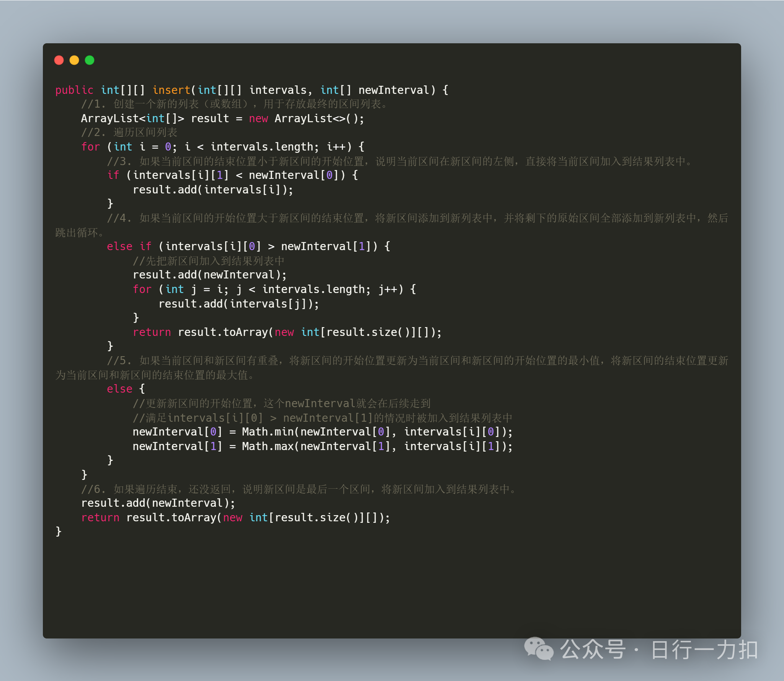Click the line with 'Math.max(newInterval[1], intervals[i][1]);'
The width and height of the screenshot is (784, 681).
pyautogui.click(x=322, y=446)
